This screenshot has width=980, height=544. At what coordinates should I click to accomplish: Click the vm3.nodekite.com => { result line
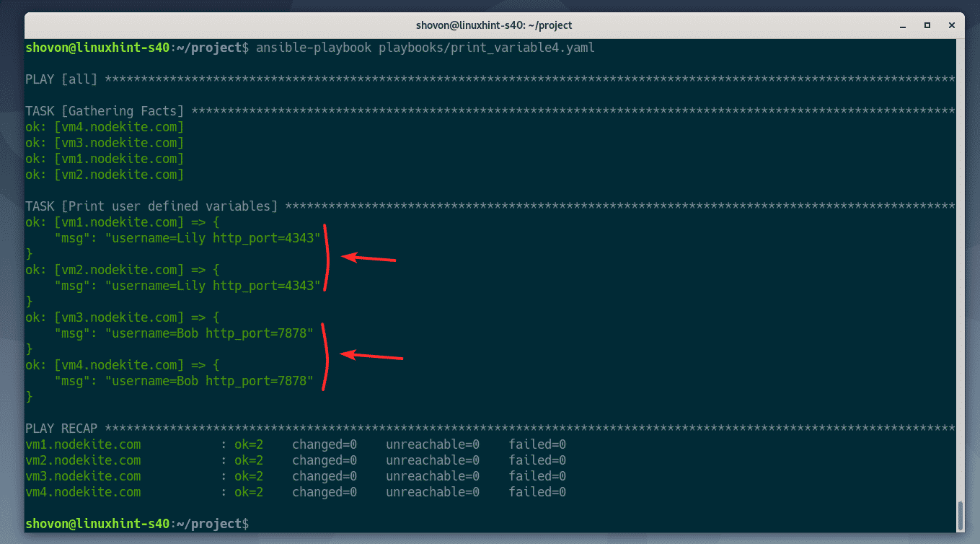point(123,317)
